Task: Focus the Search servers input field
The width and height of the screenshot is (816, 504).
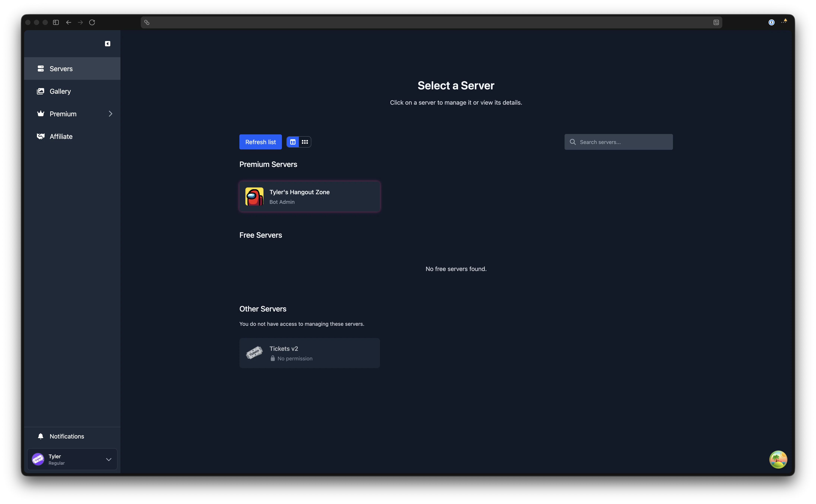Action: tap(618, 142)
